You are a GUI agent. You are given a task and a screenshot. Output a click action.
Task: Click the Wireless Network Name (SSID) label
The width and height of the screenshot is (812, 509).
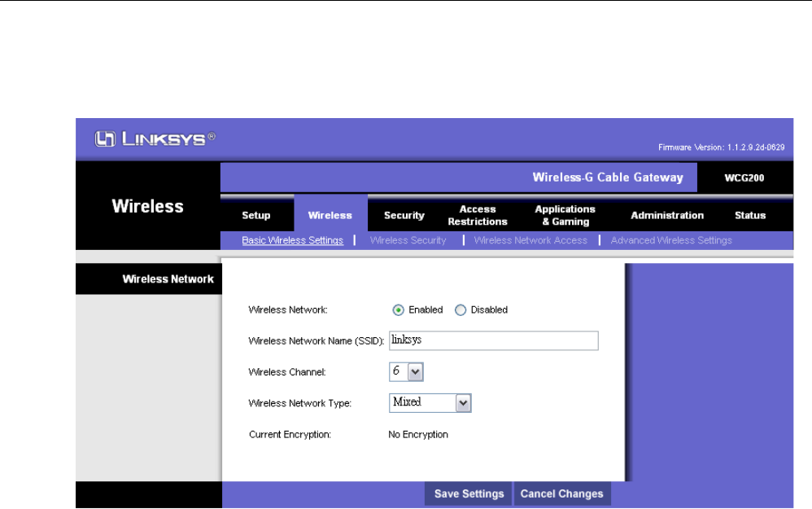pos(316,341)
